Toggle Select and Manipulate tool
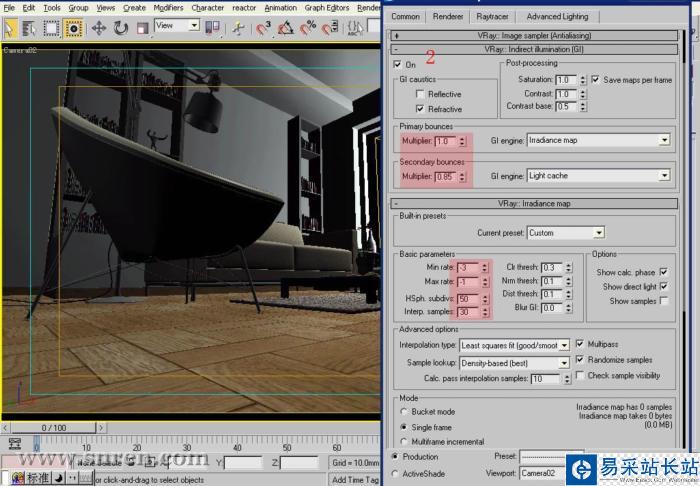The width and height of the screenshot is (700, 486). (238, 29)
